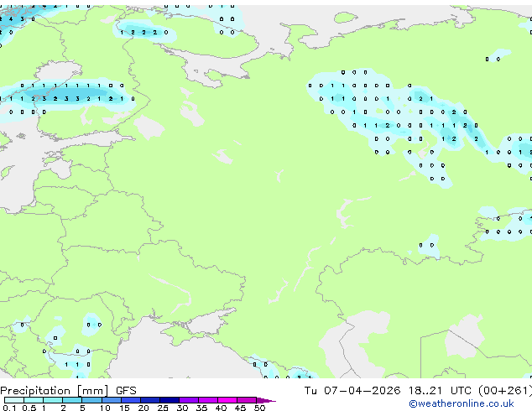The width and height of the screenshot is (532, 411).
Task: Click the legend scale label '15'
Action: [124, 408]
